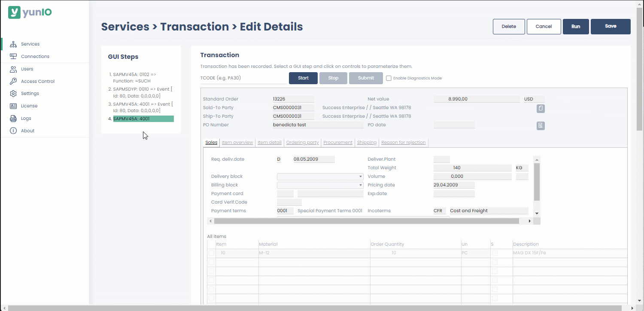Open the Delivery block dropdown
Viewport: 644px width, 311px height.
click(320, 177)
